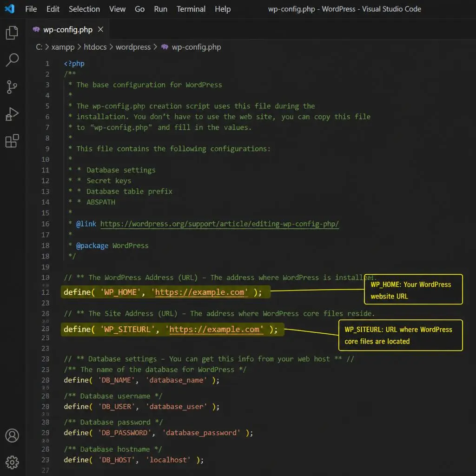Open the Manage gear icon
Screen dimensions: 476x476
click(x=12, y=463)
